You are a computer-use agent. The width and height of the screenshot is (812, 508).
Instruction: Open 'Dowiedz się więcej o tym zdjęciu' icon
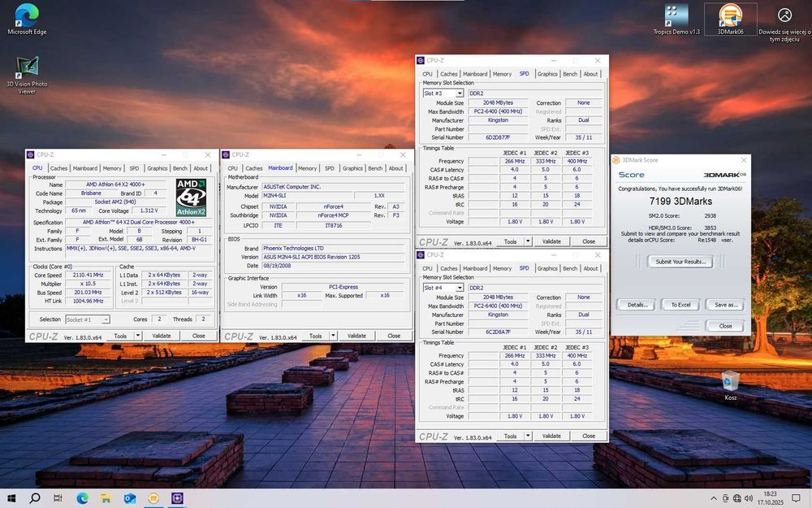click(784, 23)
